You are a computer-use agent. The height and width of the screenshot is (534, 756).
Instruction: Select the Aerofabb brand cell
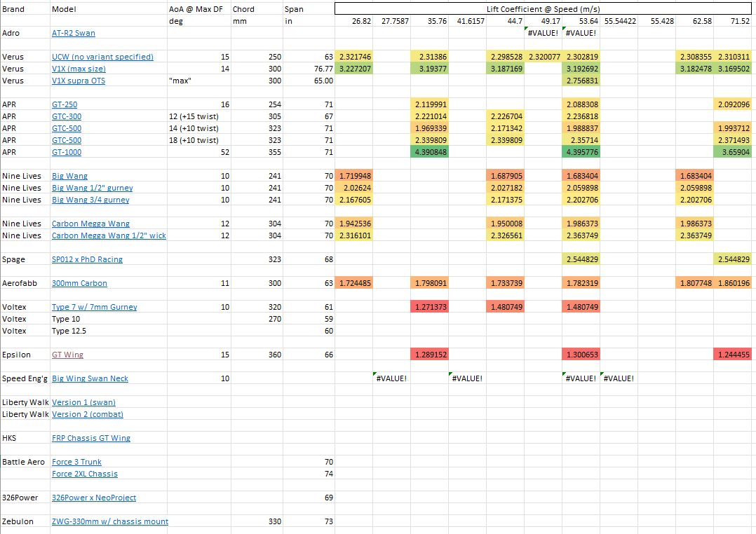(25, 283)
